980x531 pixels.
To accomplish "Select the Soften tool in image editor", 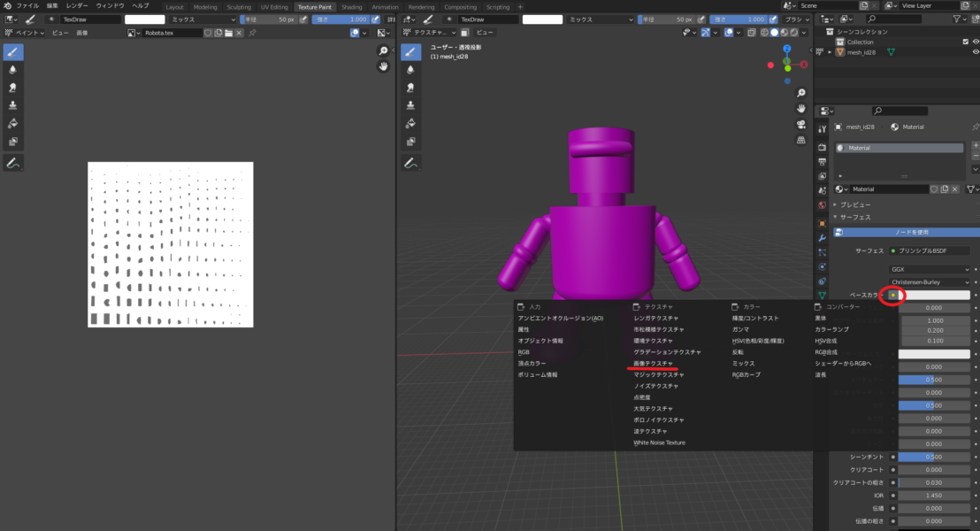I will 12,69.
